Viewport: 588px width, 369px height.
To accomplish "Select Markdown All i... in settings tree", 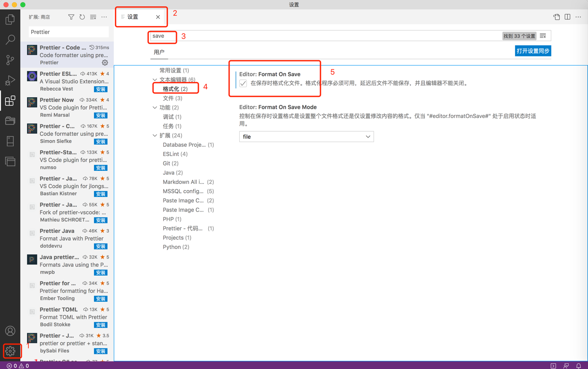I will point(188,182).
